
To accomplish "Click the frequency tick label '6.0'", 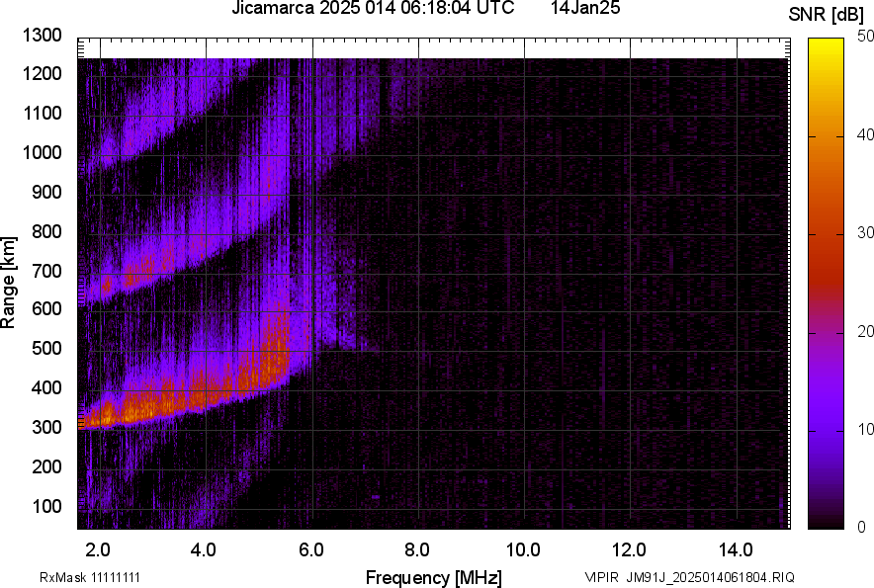I will 311,550.
